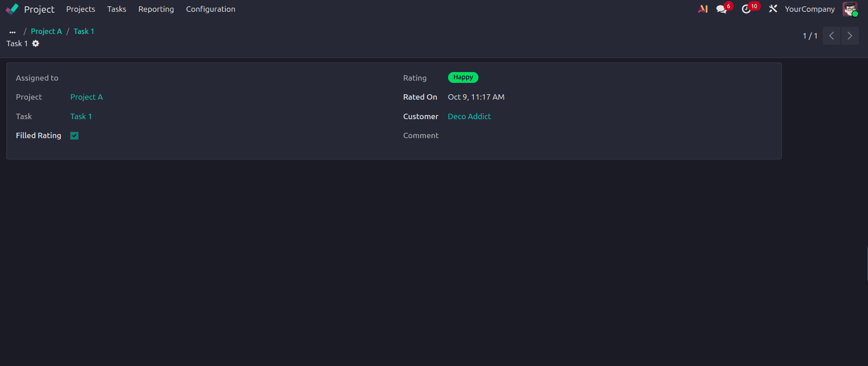Open the Reporting menu

click(156, 9)
